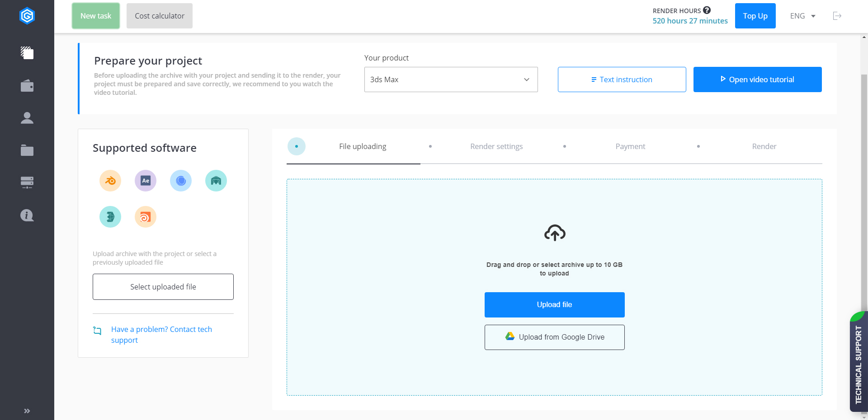868x420 pixels.
Task: Click the teal arch software icon
Action: [216, 181]
